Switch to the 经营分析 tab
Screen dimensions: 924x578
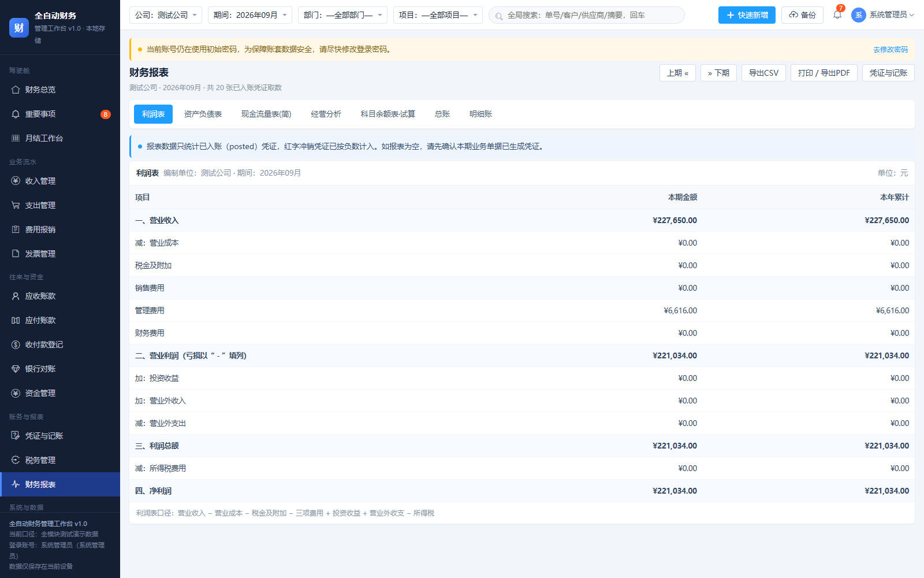326,114
